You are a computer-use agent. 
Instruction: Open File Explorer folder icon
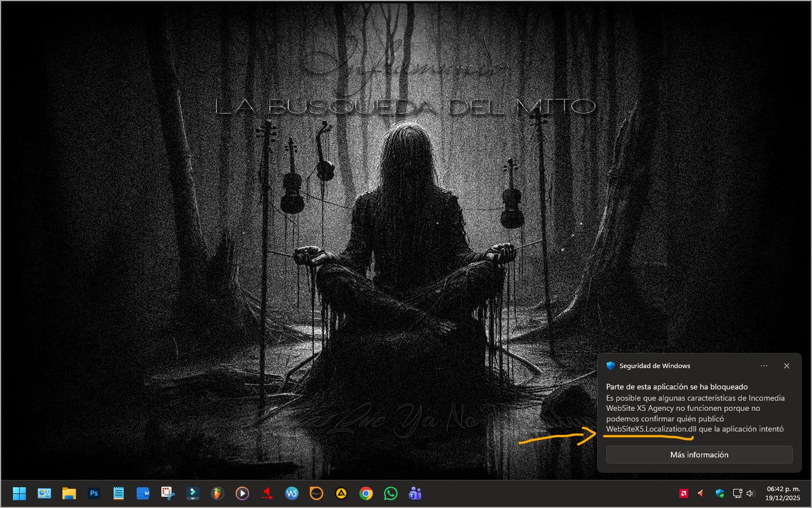pyautogui.click(x=69, y=494)
